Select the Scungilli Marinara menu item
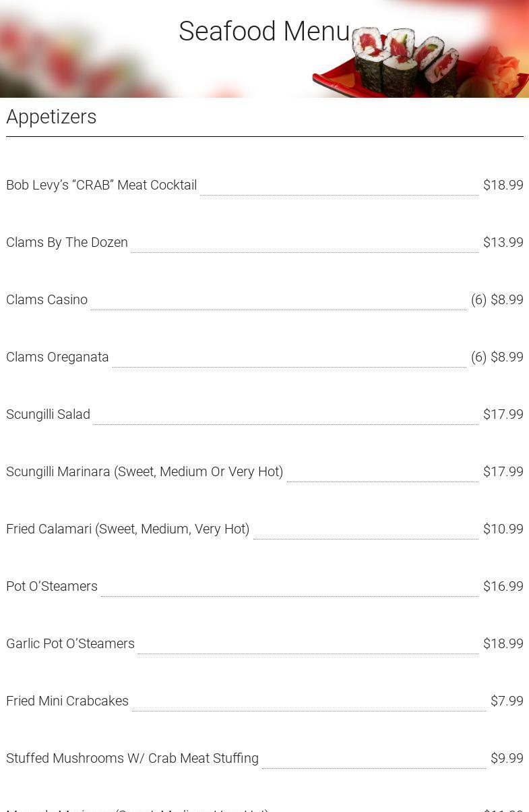The height and width of the screenshot is (812, 529). (144, 471)
